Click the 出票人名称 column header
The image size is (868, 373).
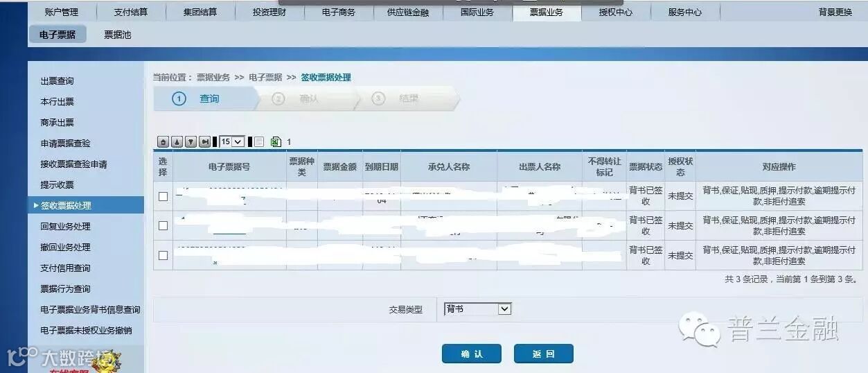point(540,167)
